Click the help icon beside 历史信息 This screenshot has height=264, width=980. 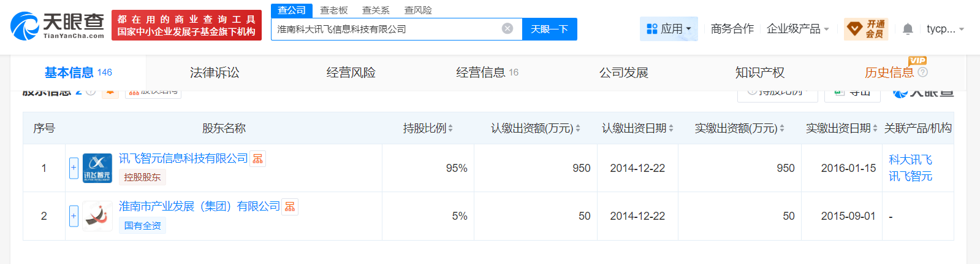pos(922,72)
